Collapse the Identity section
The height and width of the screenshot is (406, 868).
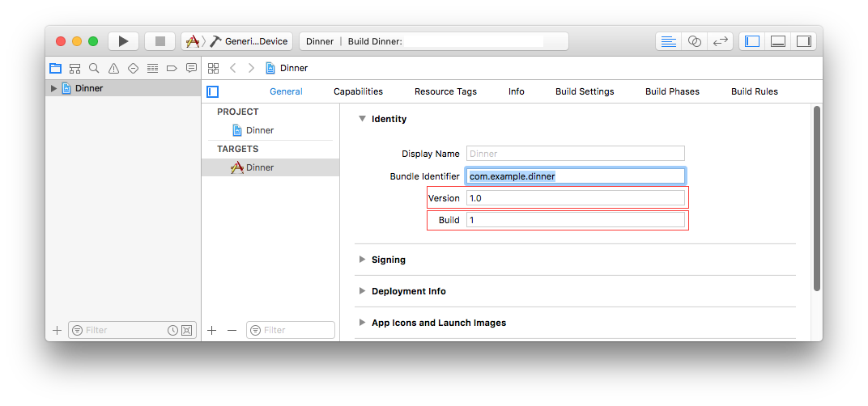click(362, 119)
